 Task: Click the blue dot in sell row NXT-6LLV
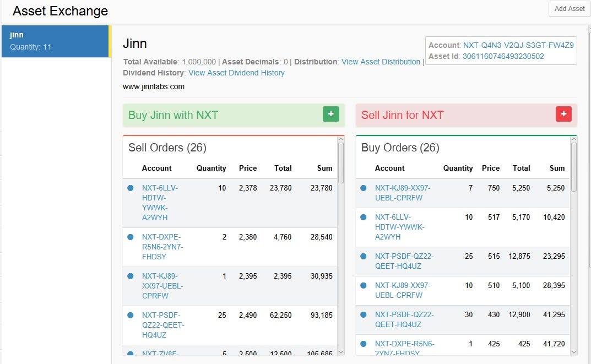(x=131, y=188)
